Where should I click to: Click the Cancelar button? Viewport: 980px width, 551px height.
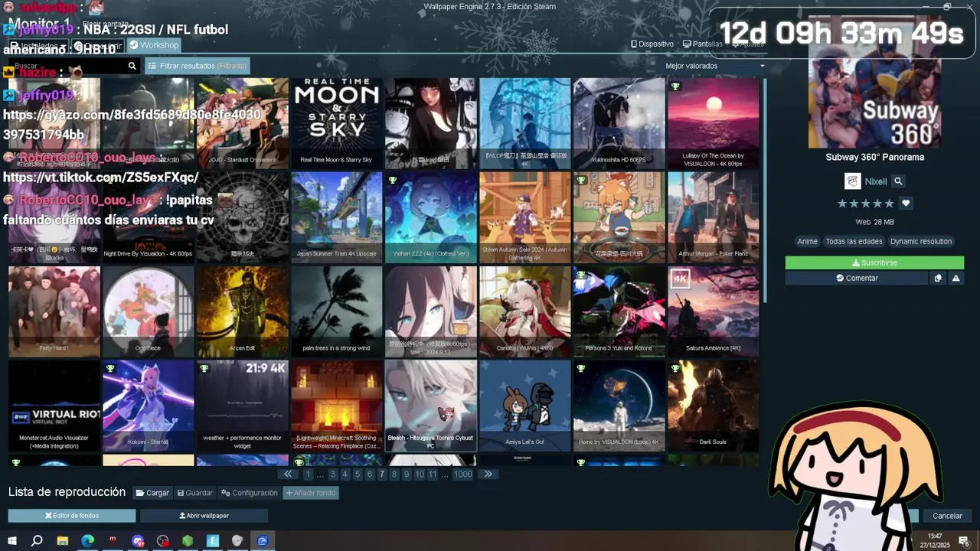[x=947, y=516]
